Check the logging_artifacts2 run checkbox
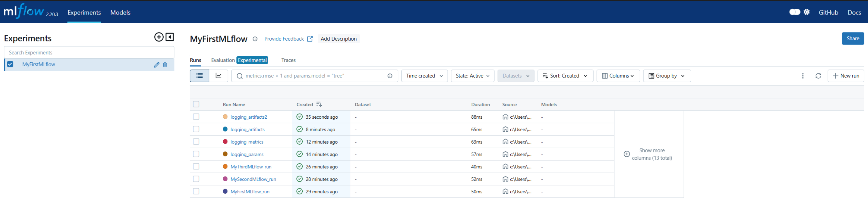The height and width of the screenshot is (202, 868). pyautogui.click(x=196, y=117)
